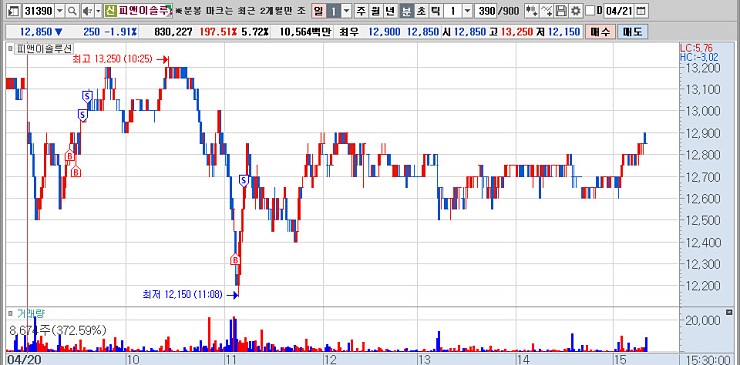Screen dimensions: 740x365
Task: Click the 매도 sell button
Action: (x=632, y=32)
